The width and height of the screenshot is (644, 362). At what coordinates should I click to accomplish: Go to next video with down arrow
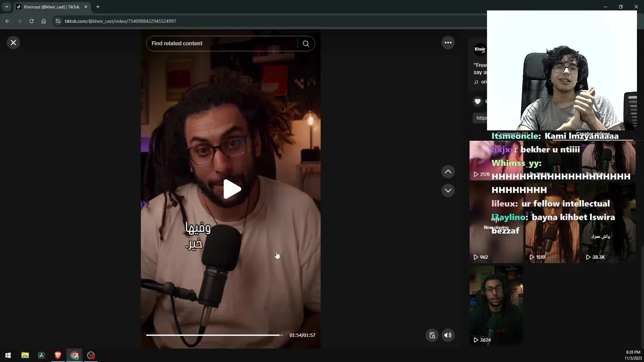click(448, 191)
